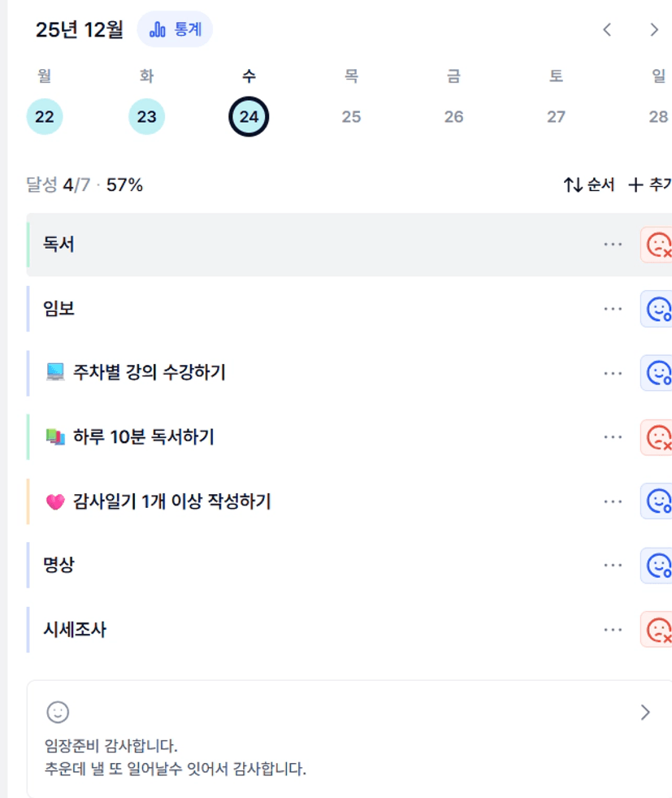Open more options for 명상
The height and width of the screenshot is (798, 672).
pyautogui.click(x=613, y=565)
